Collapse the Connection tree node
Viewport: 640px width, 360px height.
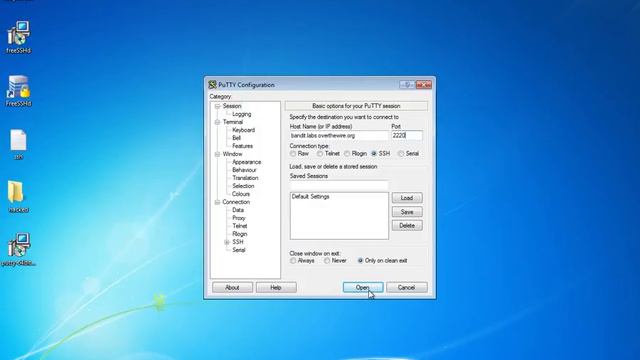point(218,202)
